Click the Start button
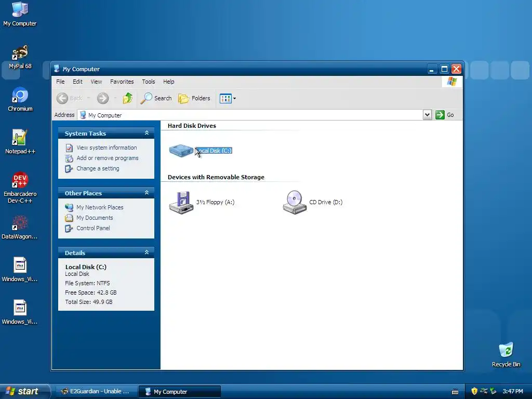 tap(24, 391)
